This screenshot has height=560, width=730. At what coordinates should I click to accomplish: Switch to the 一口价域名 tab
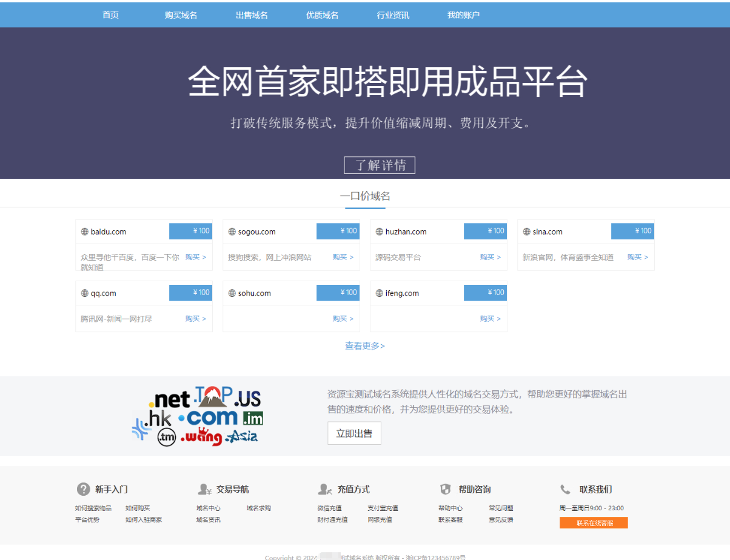[365, 196]
